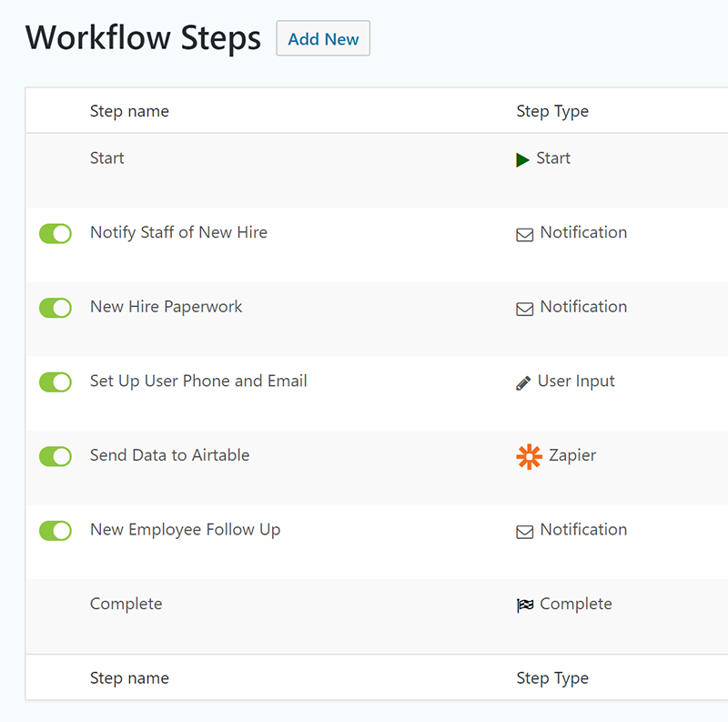Select the Complete step name
The image size is (728, 722).
[x=126, y=604]
